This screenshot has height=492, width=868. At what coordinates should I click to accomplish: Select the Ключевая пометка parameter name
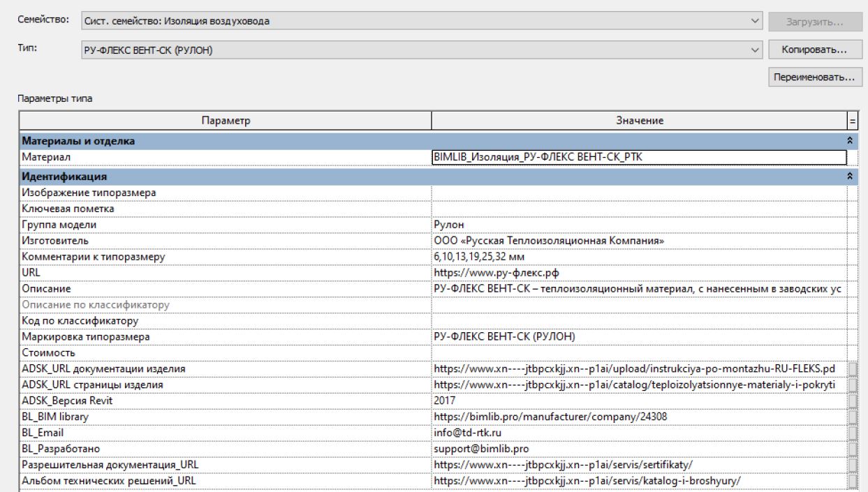coord(68,209)
